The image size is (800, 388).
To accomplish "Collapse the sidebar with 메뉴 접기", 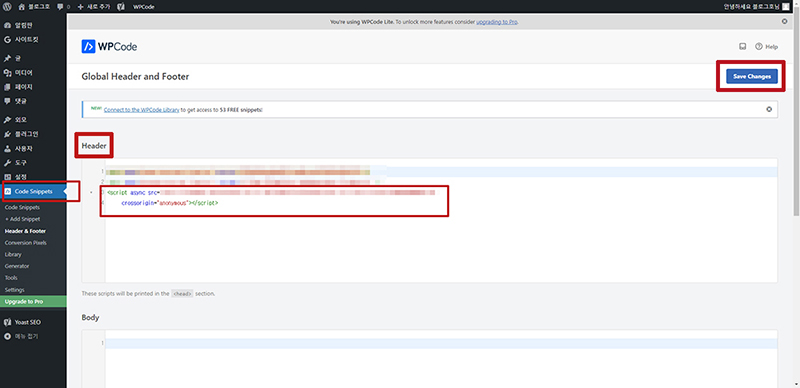I will [21, 336].
